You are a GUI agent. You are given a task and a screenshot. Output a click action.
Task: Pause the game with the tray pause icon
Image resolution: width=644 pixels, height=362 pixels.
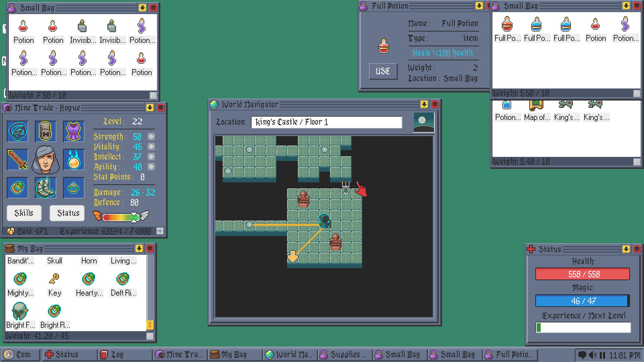(602, 355)
